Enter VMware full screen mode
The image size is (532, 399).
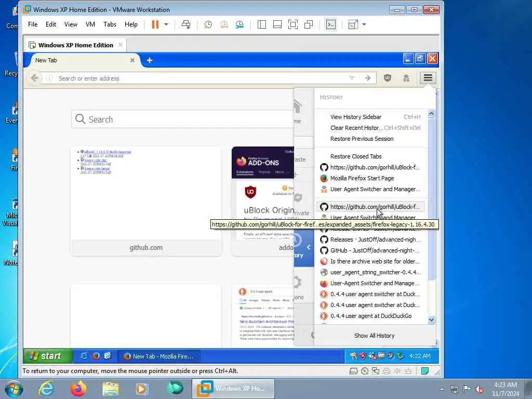point(293,24)
